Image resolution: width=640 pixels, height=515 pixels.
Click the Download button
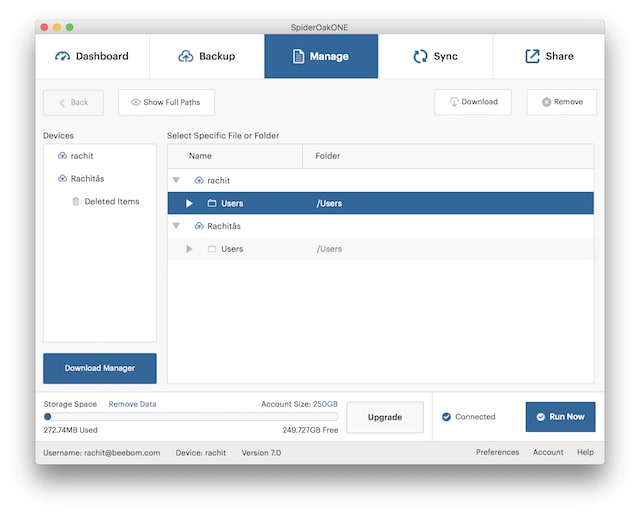pyautogui.click(x=473, y=102)
